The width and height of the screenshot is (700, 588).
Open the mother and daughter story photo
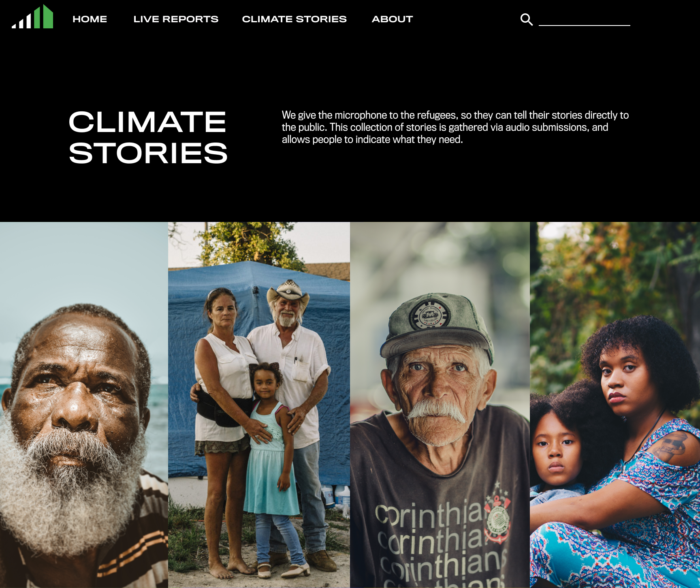point(615,405)
